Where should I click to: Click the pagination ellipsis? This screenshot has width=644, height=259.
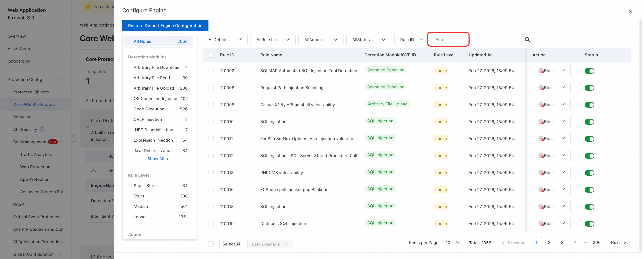[x=584, y=243]
